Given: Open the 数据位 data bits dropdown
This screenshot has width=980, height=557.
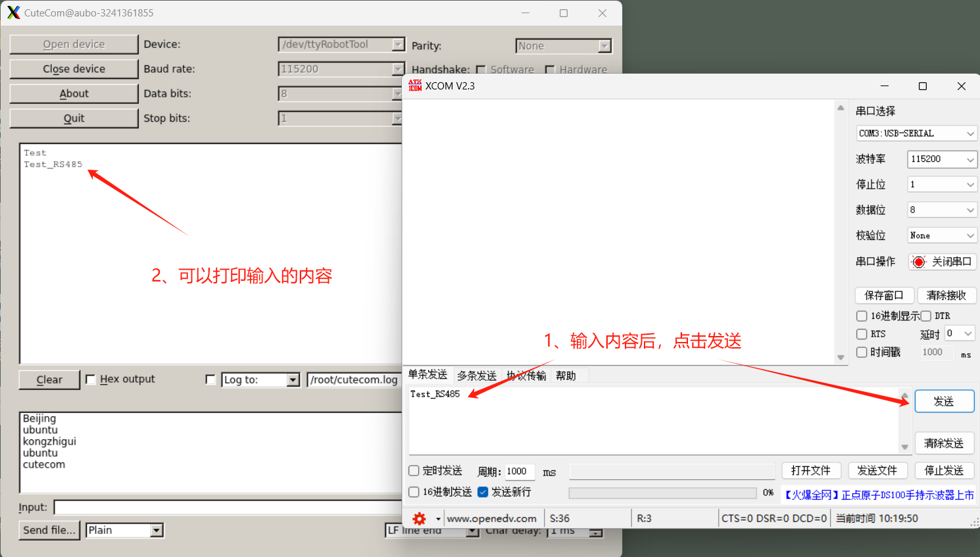Looking at the screenshot, I should pos(942,210).
